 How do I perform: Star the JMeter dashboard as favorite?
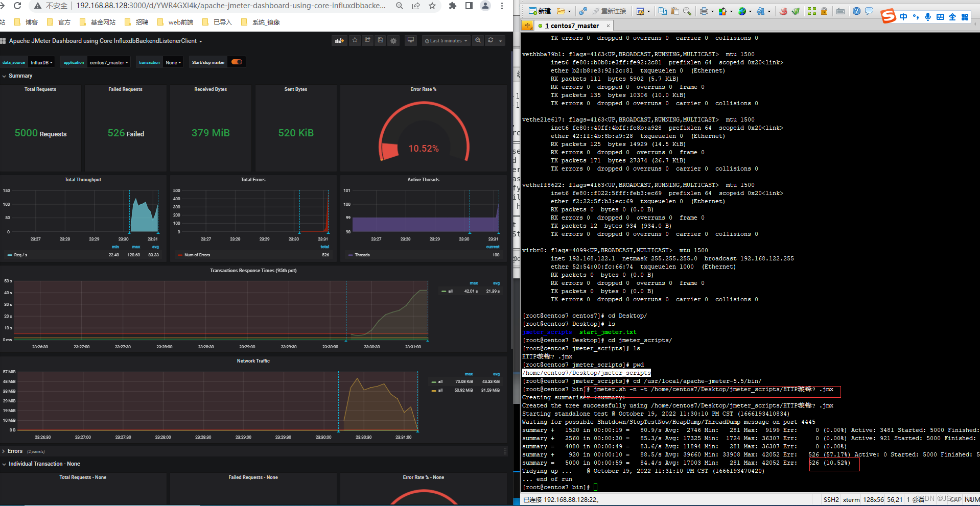tap(355, 40)
